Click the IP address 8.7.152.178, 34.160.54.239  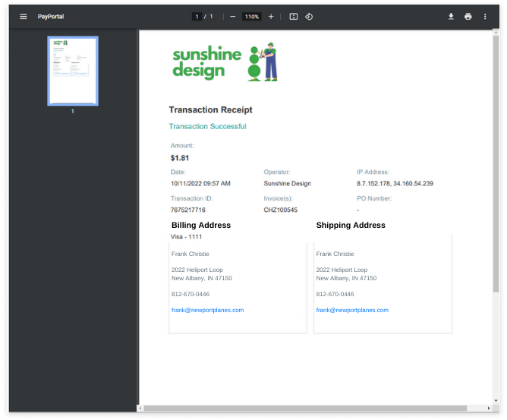[395, 184]
